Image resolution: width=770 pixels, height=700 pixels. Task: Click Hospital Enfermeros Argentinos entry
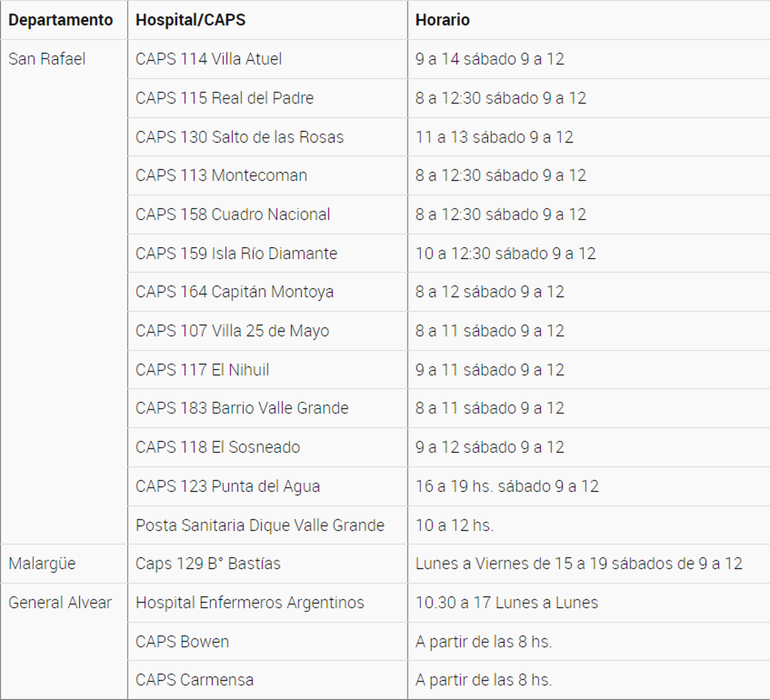tap(250, 603)
